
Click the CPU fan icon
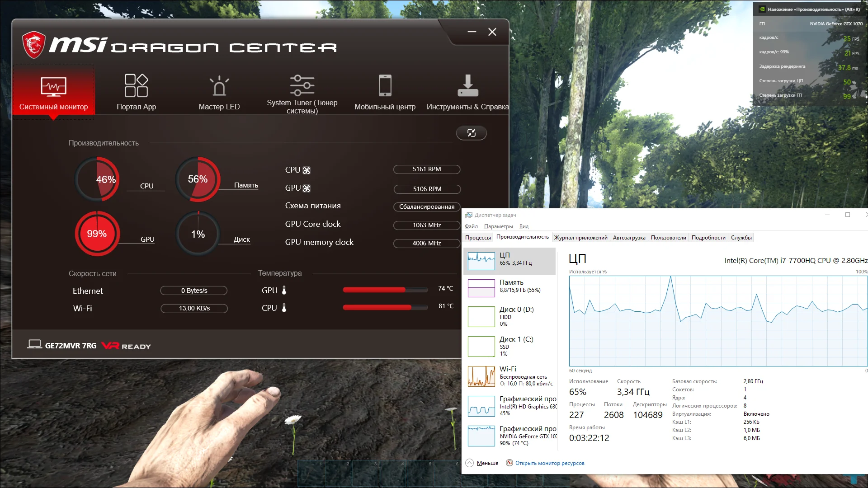point(307,170)
